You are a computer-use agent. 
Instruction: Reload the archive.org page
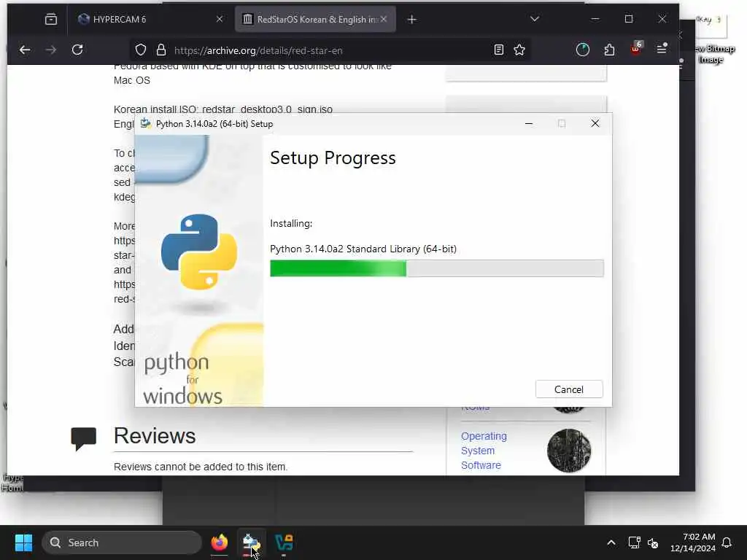click(77, 50)
